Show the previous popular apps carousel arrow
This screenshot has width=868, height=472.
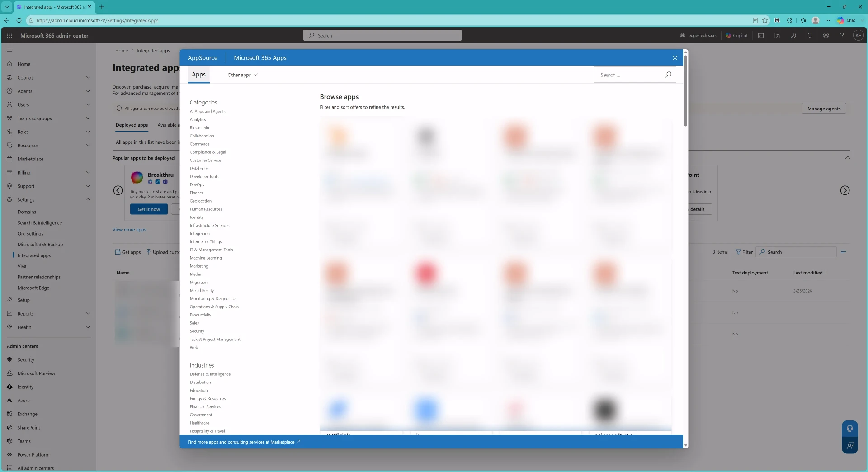tap(118, 190)
